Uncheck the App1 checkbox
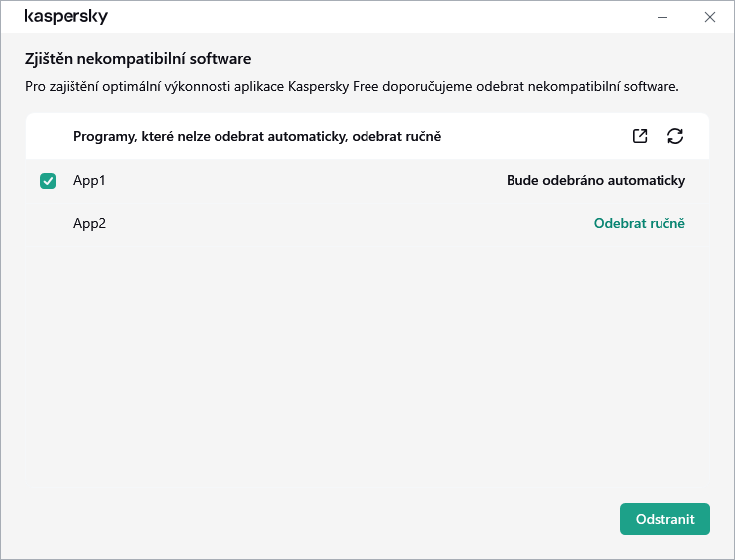 (x=48, y=181)
